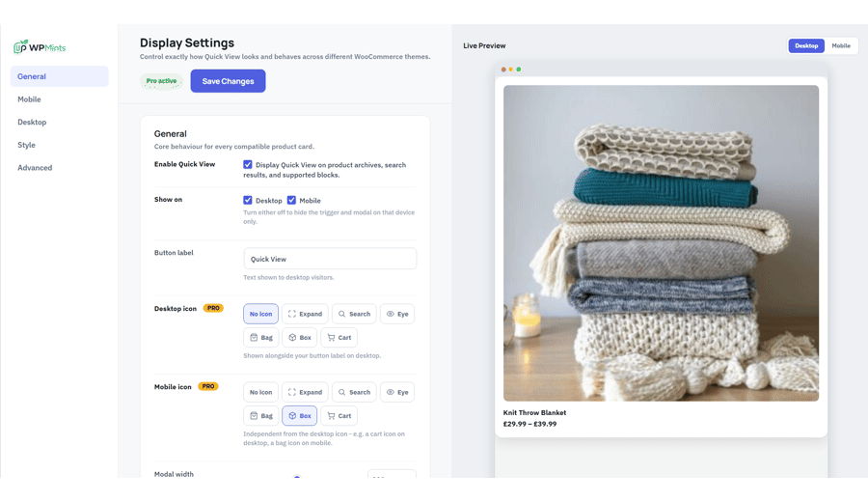Choose Expand icon for Desktop icon
868x502 pixels.
click(305, 314)
